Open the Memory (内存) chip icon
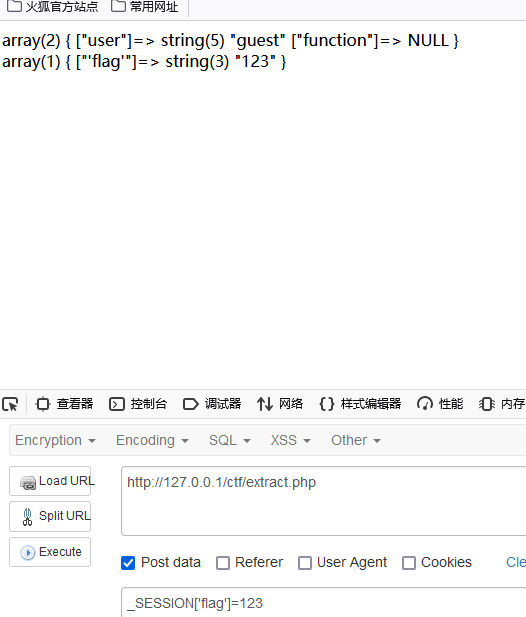The image size is (526, 617). pyautogui.click(x=487, y=404)
